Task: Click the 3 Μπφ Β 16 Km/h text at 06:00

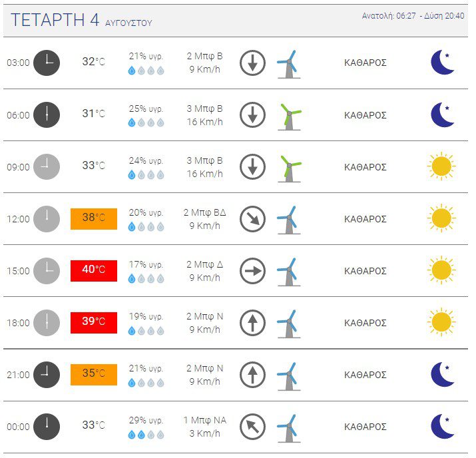Action: tap(205, 115)
